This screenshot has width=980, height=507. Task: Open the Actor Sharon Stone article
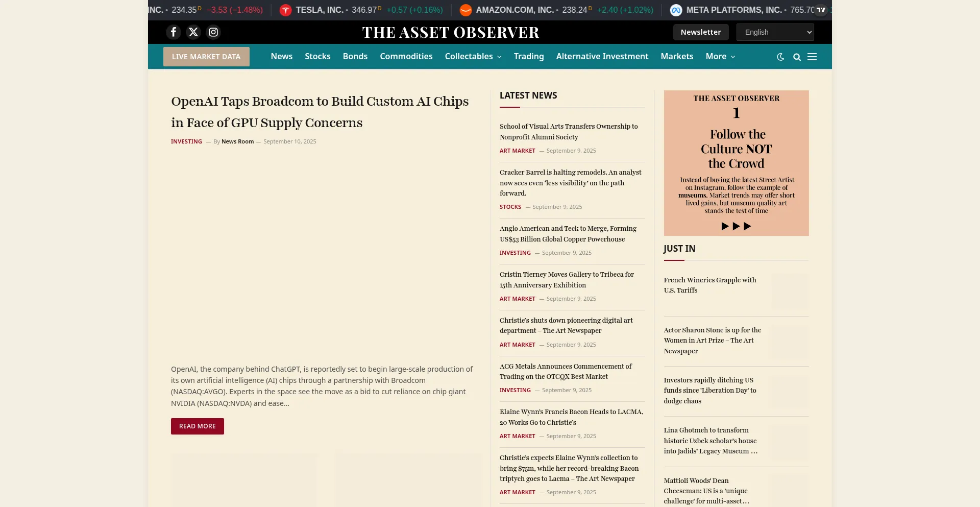click(713, 341)
